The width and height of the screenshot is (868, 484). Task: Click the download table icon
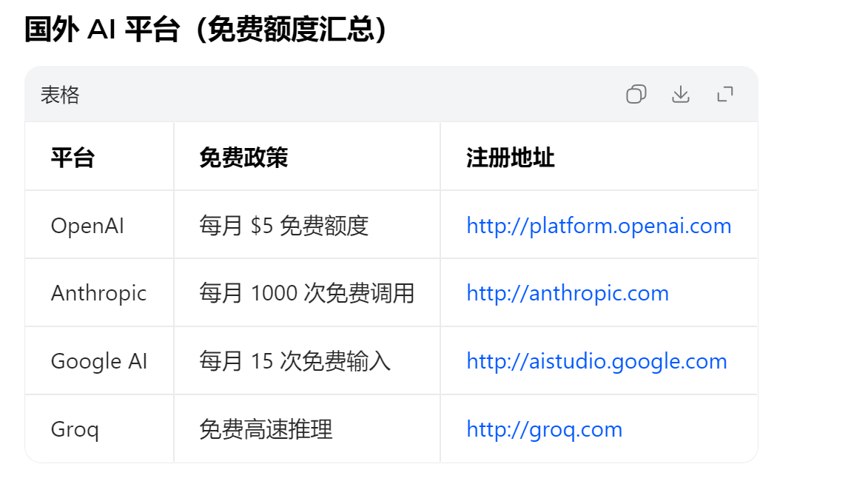680,95
